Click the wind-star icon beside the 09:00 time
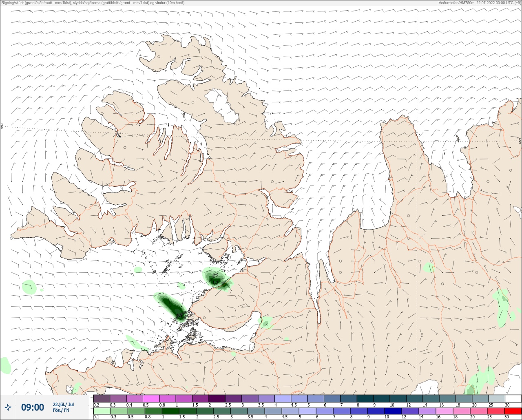The image size is (522, 420). coord(8,407)
